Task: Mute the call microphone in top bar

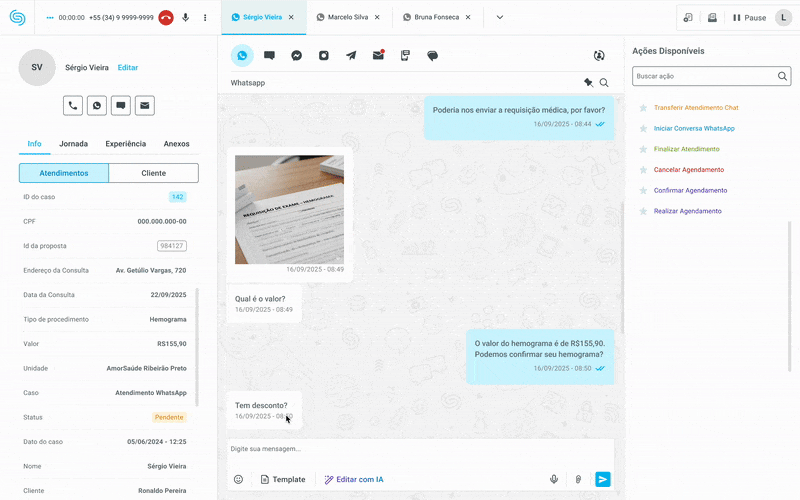Action: (x=186, y=17)
